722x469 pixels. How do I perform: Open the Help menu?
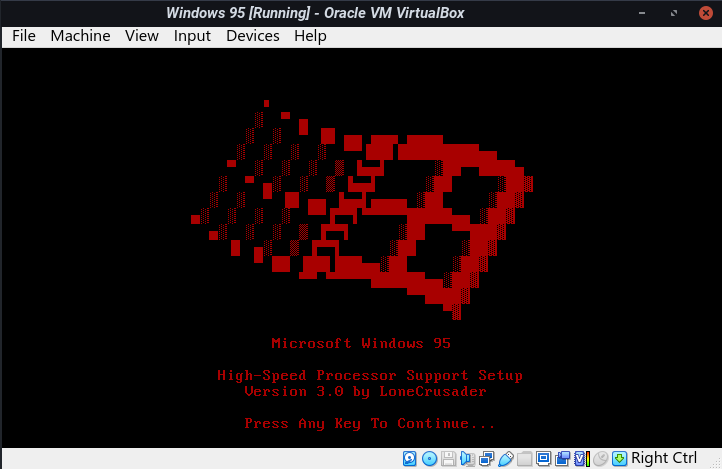(x=310, y=36)
